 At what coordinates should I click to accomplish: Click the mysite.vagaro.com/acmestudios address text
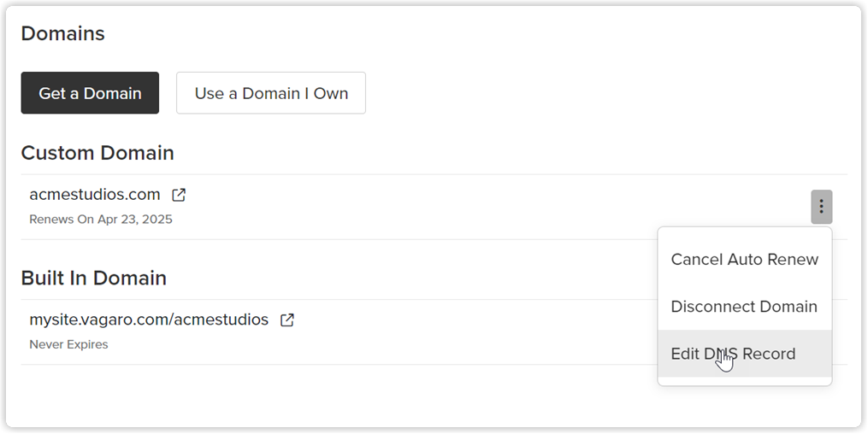click(149, 320)
